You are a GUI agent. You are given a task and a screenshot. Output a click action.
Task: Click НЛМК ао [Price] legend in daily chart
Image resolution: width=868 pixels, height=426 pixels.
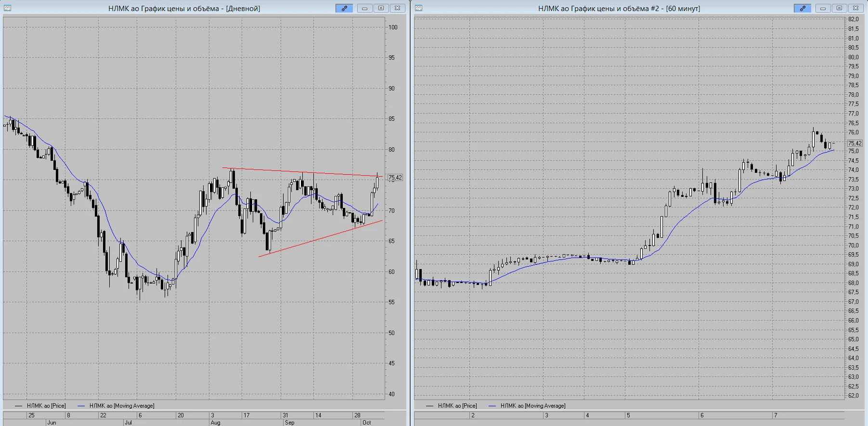tap(40, 406)
